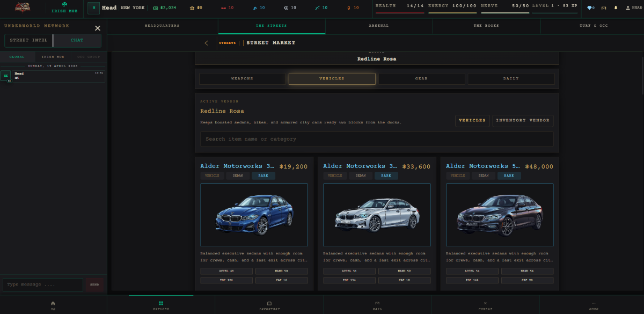The image size is (644, 314).
Task: Click the notification bell icon
Action: [x=616, y=8]
